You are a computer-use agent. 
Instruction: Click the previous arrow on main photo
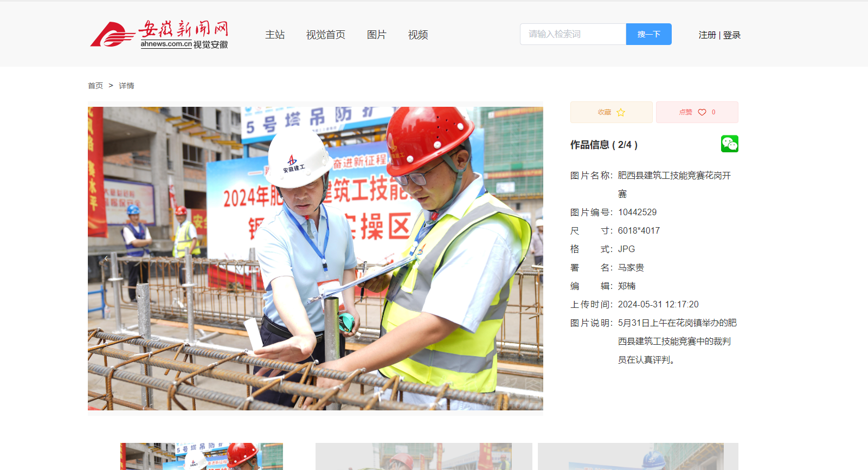[x=106, y=259]
